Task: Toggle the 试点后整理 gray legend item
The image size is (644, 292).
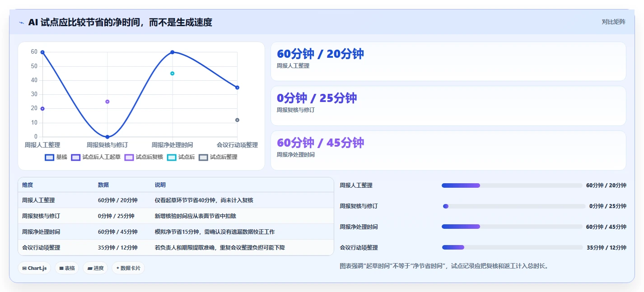Action: tap(218, 157)
